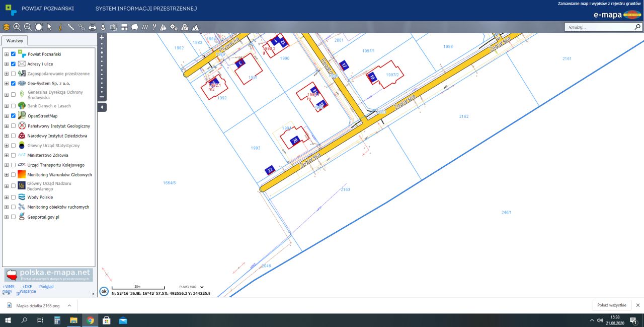
Task: Click the plus button on zoom slider
Action: point(102,37)
